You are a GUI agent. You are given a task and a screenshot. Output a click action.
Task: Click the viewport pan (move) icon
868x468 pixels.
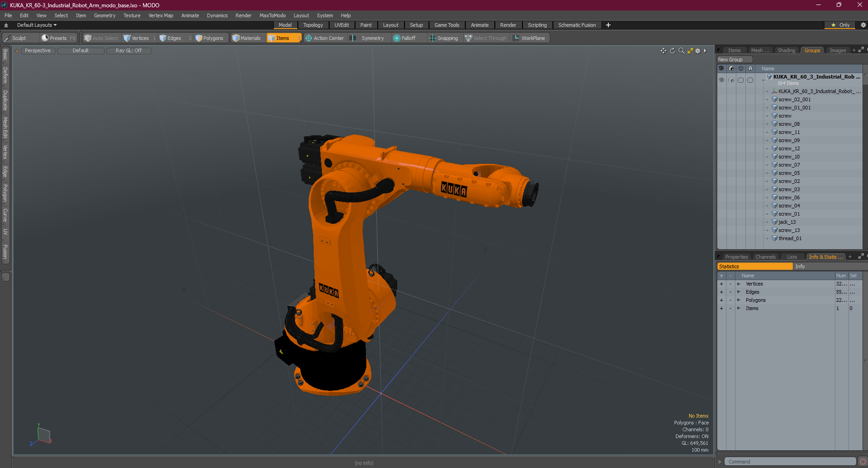663,51
